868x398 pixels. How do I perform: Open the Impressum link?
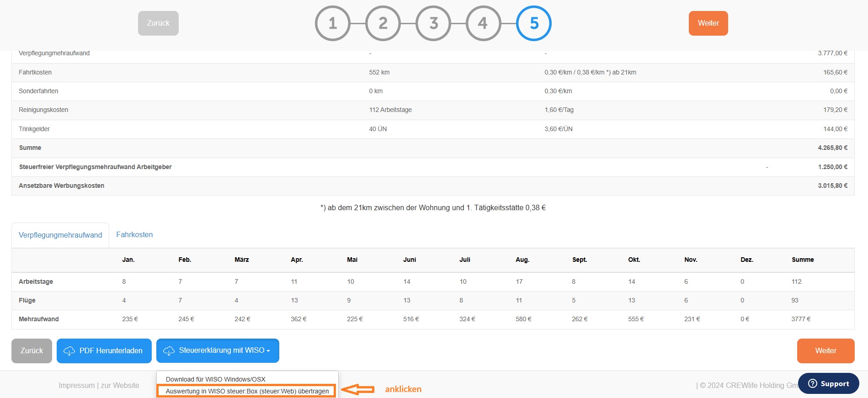pos(77,386)
